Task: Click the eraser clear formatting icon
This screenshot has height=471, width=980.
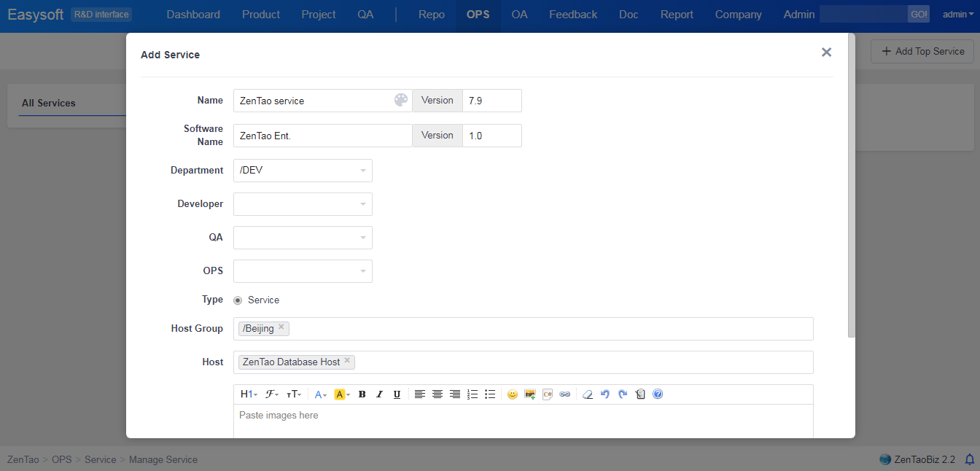Action: 587,394
